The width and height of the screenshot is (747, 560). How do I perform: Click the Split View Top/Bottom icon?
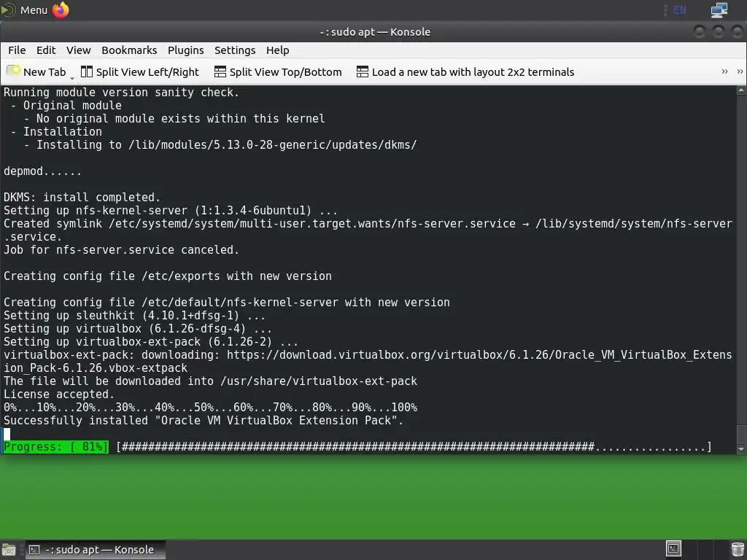tap(220, 71)
